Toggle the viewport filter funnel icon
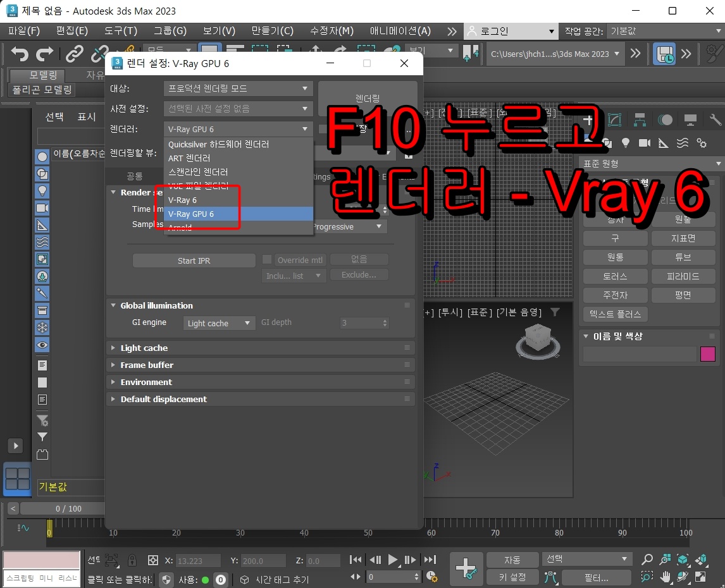 pyautogui.click(x=555, y=312)
